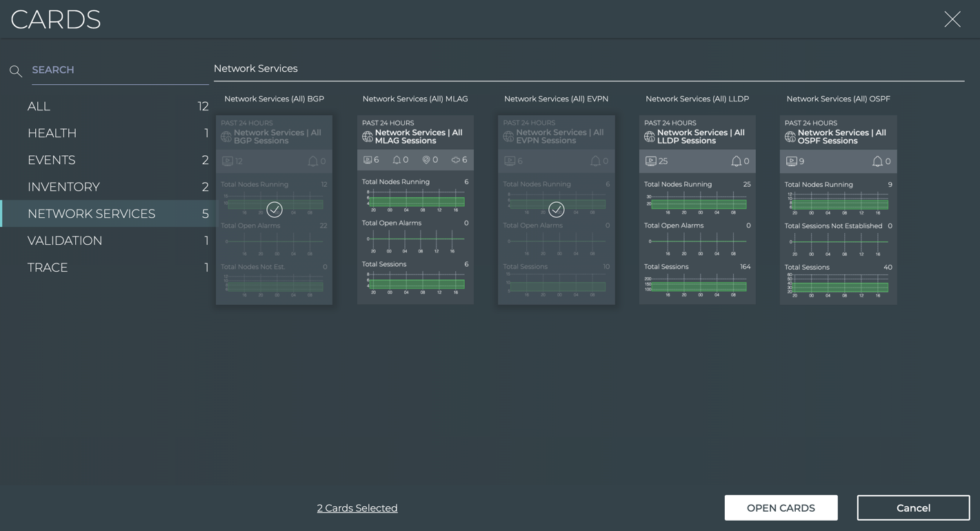The height and width of the screenshot is (531, 980).
Task: Deselect the EVPN card checkmark
Action: click(x=557, y=209)
